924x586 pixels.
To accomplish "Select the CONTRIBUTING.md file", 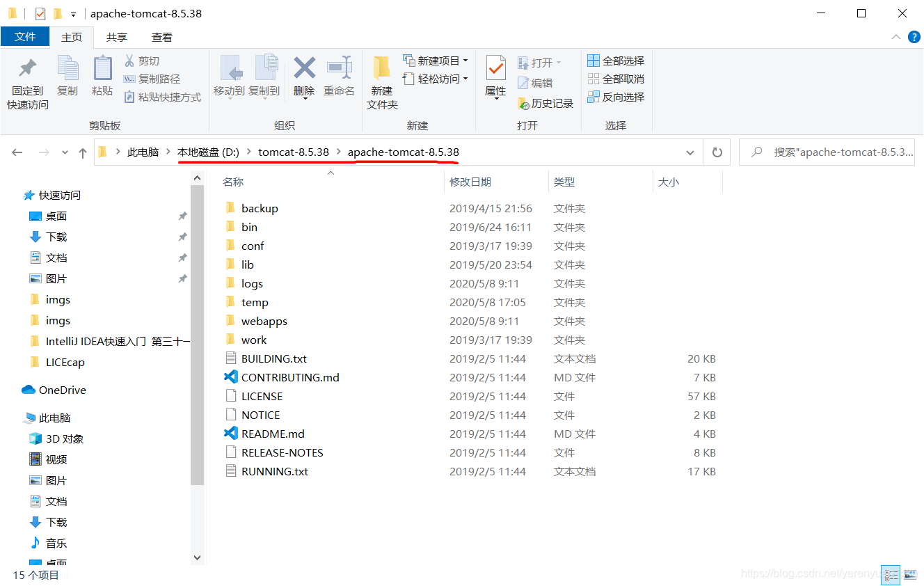I will 290,377.
